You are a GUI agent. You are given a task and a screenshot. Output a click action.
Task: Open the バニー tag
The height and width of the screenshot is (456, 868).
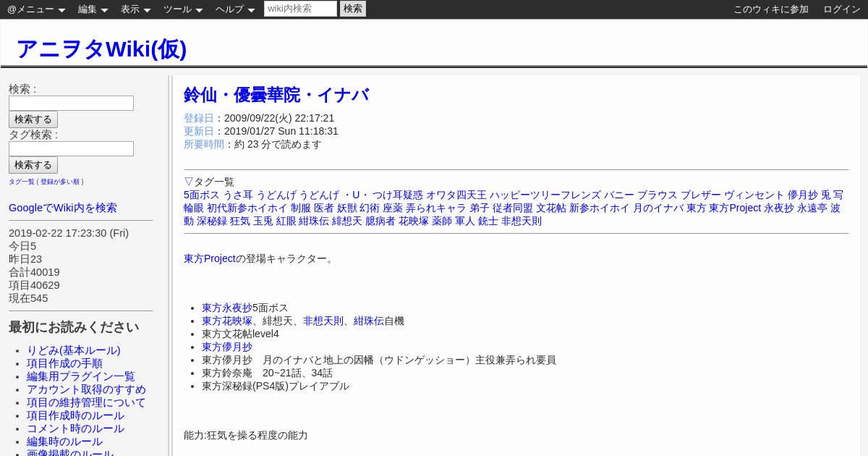point(619,195)
